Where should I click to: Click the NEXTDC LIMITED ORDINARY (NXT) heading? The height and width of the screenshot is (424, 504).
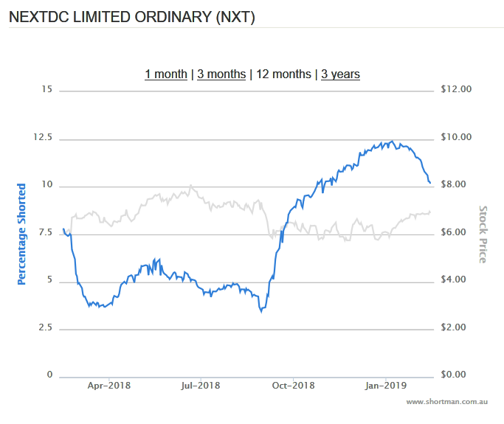coord(132,17)
